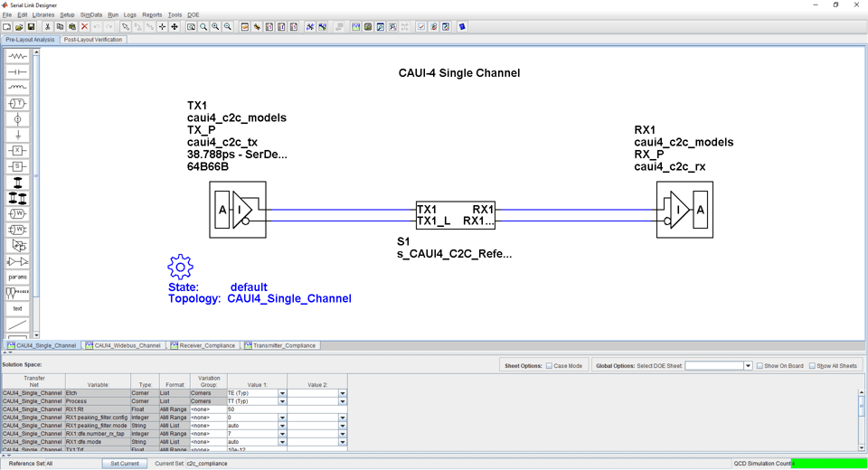Switch to Transmitter_Compliance sheet tab
The width and height of the screenshot is (868, 470).
click(280, 345)
